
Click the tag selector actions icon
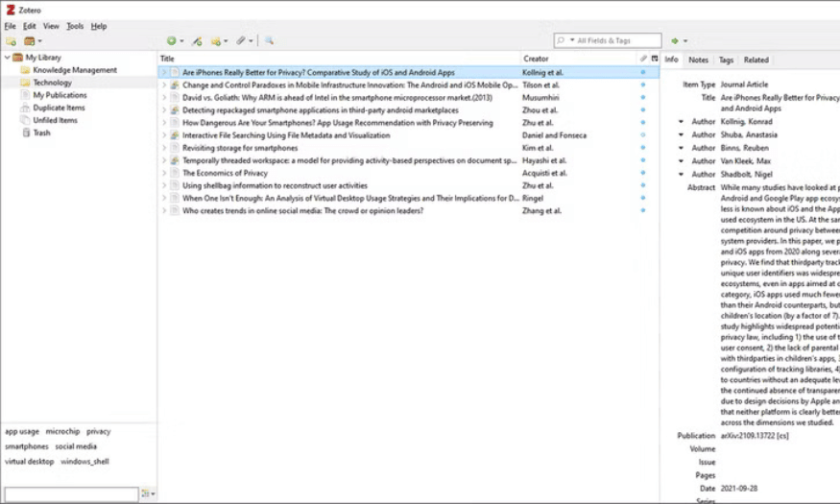click(x=148, y=493)
